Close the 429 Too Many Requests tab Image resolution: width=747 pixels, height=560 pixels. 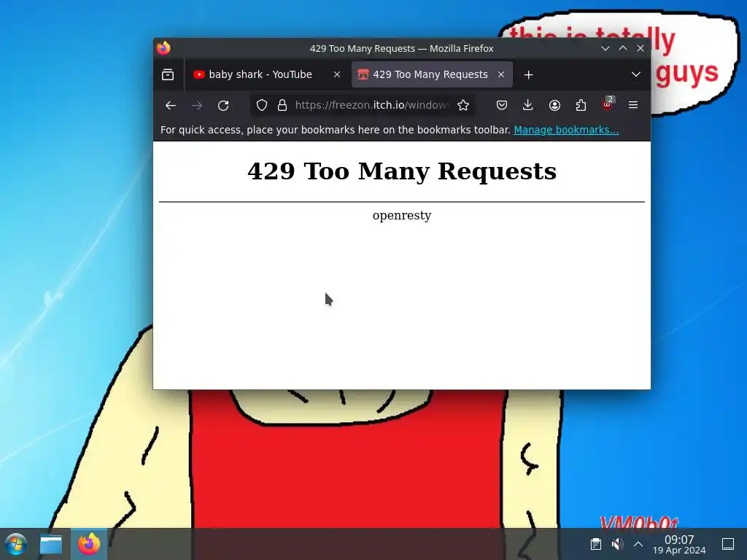pos(501,75)
